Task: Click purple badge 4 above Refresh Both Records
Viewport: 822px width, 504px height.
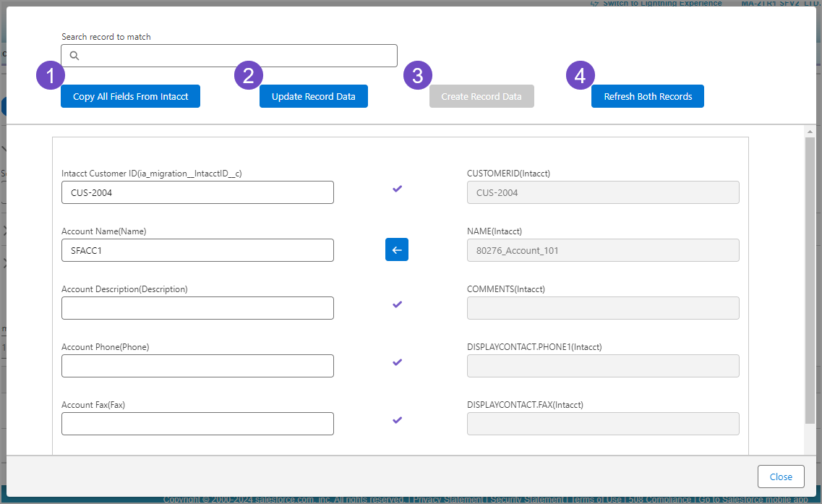Action: click(x=580, y=74)
